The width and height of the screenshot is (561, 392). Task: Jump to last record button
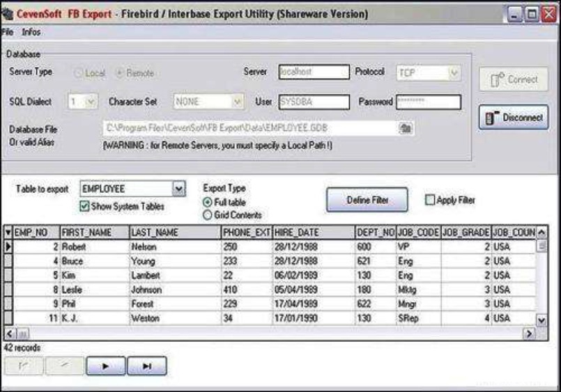tap(147, 366)
